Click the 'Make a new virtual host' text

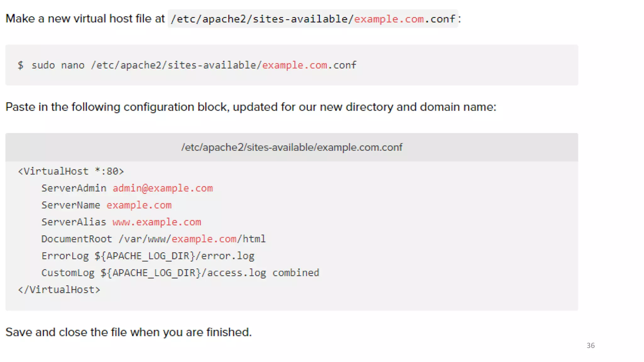[85, 19]
